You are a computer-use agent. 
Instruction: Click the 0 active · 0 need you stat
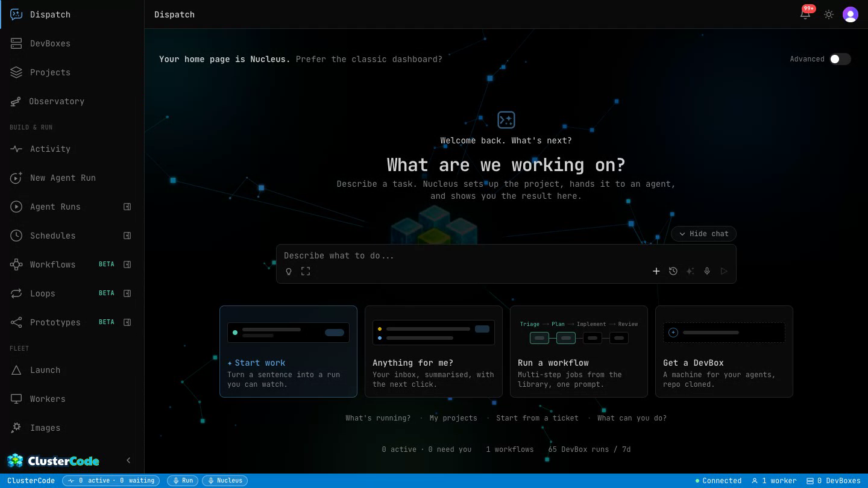click(427, 449)
